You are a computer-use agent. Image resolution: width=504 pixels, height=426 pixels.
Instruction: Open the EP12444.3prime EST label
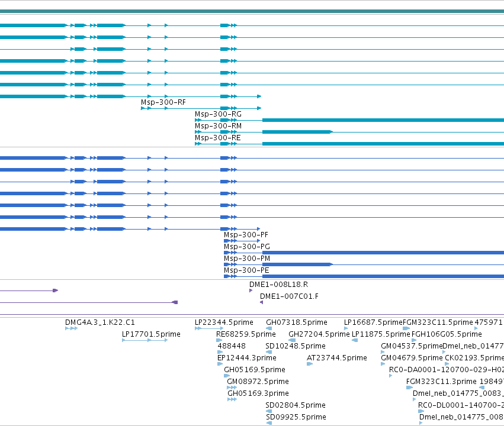pyautogui.click(x=247, y=359)
